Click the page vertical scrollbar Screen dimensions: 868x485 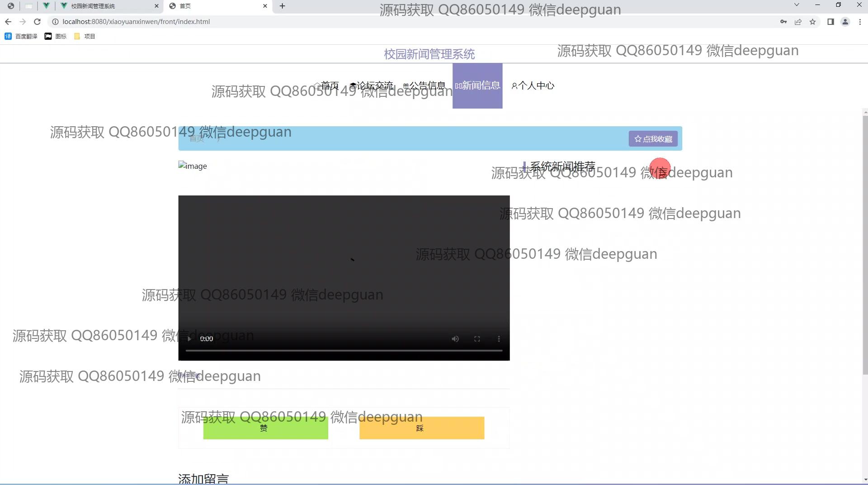[x=865, y=244]
